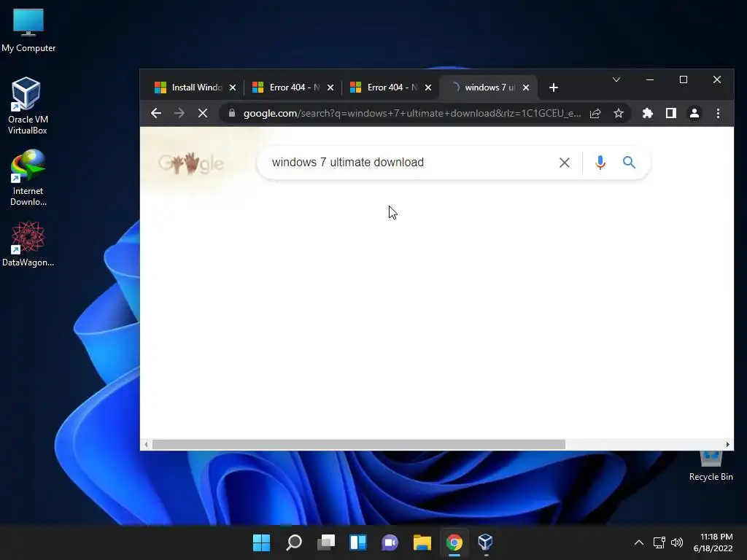747x560 pixels.
Task: Go back with Chrome's back arrow
Action: tap(156, 113)
